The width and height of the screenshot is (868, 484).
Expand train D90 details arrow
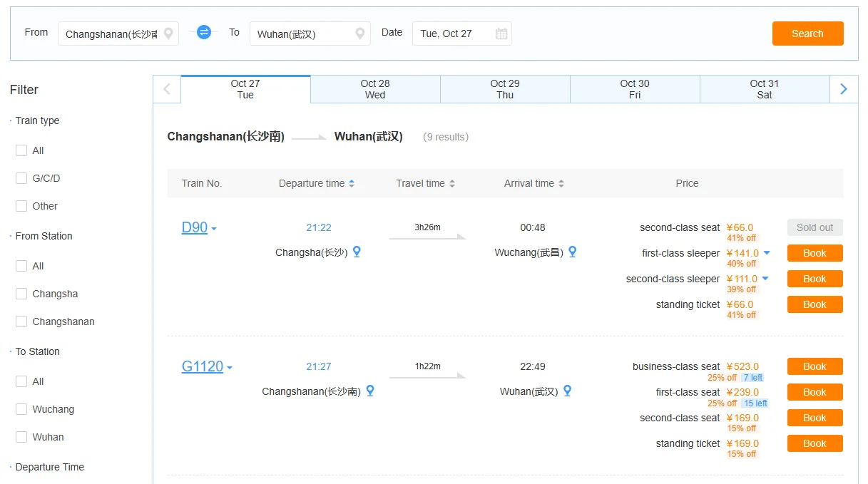(214, 230)
